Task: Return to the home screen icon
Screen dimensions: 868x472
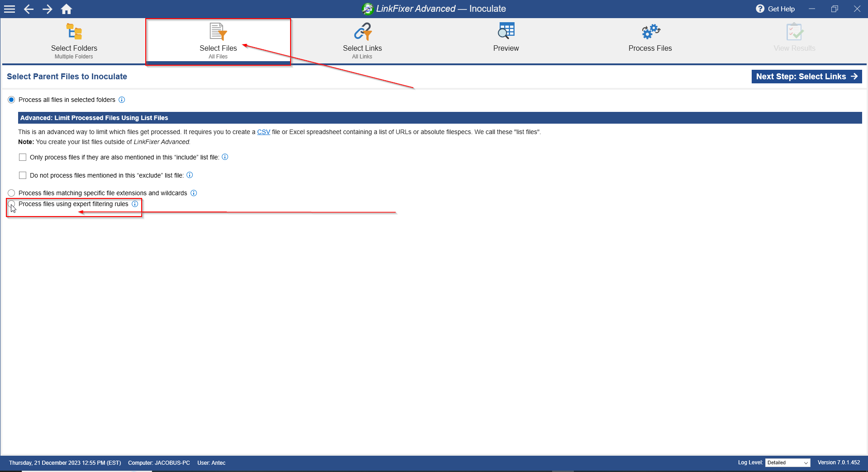Action: click(67, 9)
